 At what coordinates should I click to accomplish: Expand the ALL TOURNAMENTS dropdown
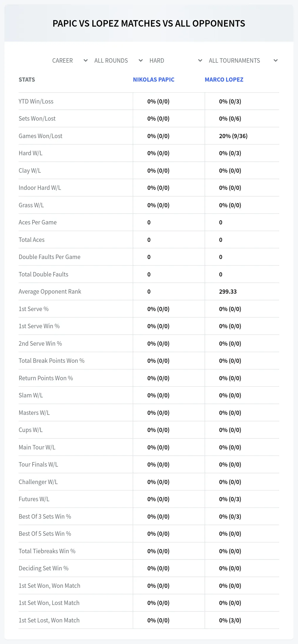coord(243,61)
